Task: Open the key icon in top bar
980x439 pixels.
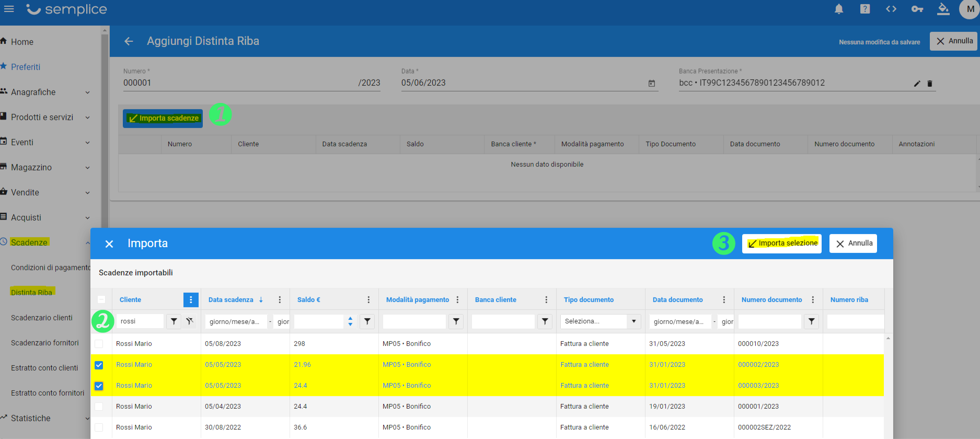Action: [x=917, y=9]
